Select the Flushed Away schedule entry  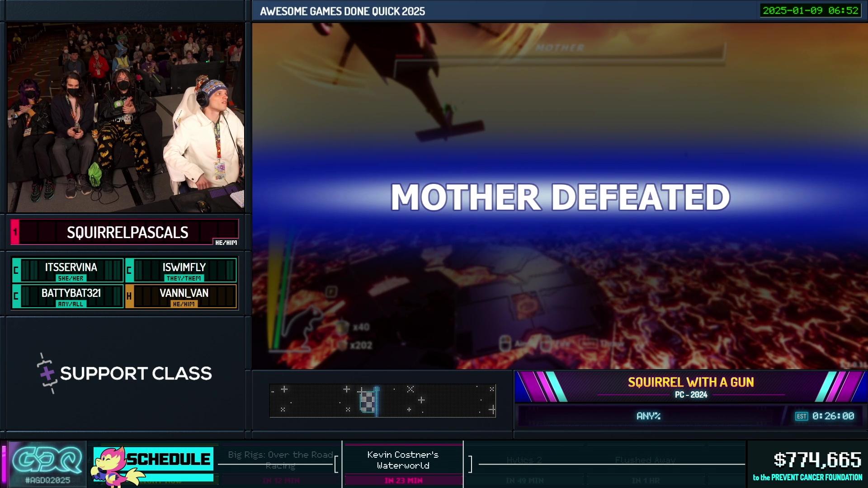tap(645, 460)
